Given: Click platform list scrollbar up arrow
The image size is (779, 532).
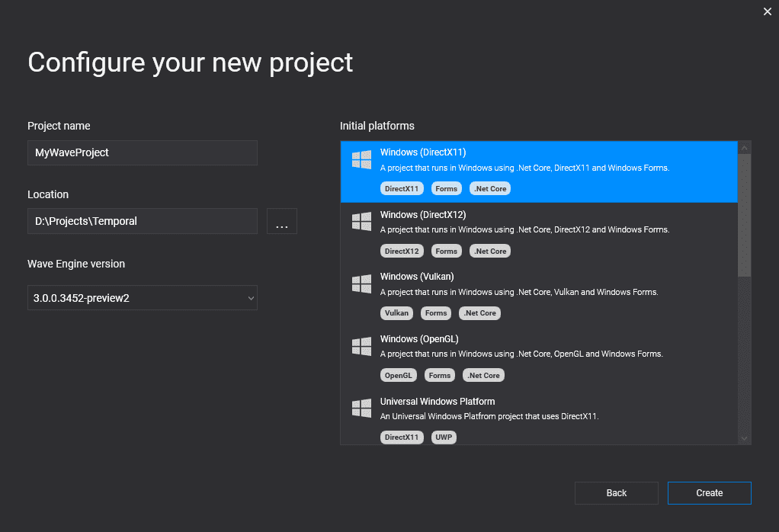Looking at the screenshot, I should (x=744, y=148).
